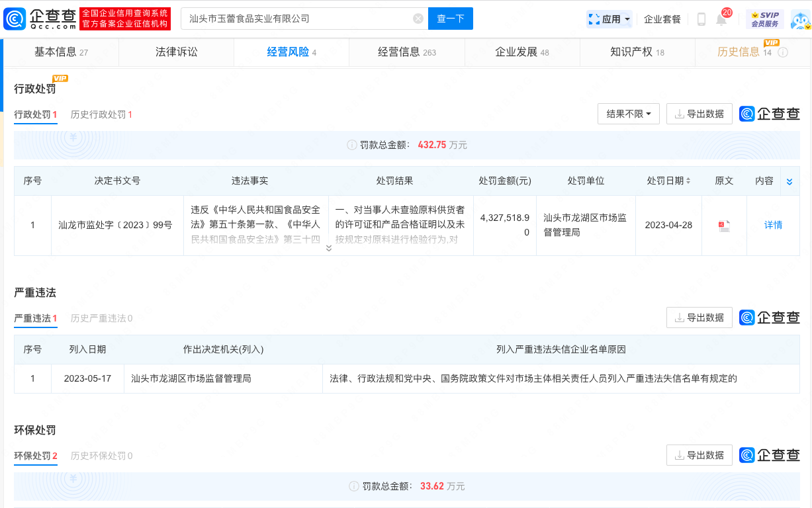Click the 列入严重违法失信企业名单原因 cell text
Image resolution: width=812 pixels, height=508 pixels.
(x=533, y=379)
